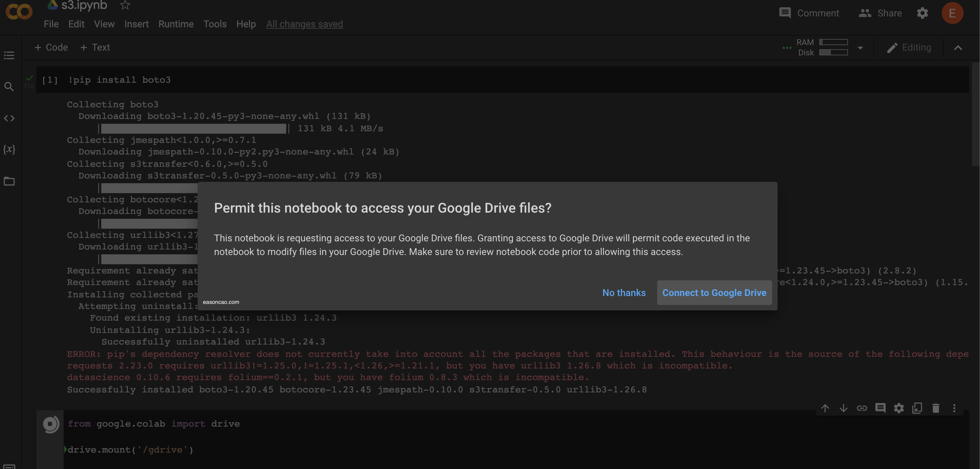Open find and replace in the sidebar

[9, 87]
